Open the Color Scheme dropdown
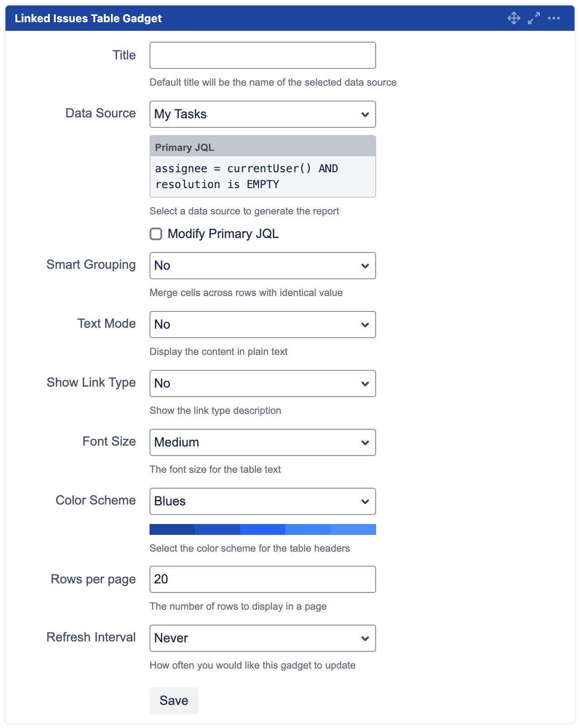Image resolution: width=580 pixels, height=728 pixels. (262, 501)
